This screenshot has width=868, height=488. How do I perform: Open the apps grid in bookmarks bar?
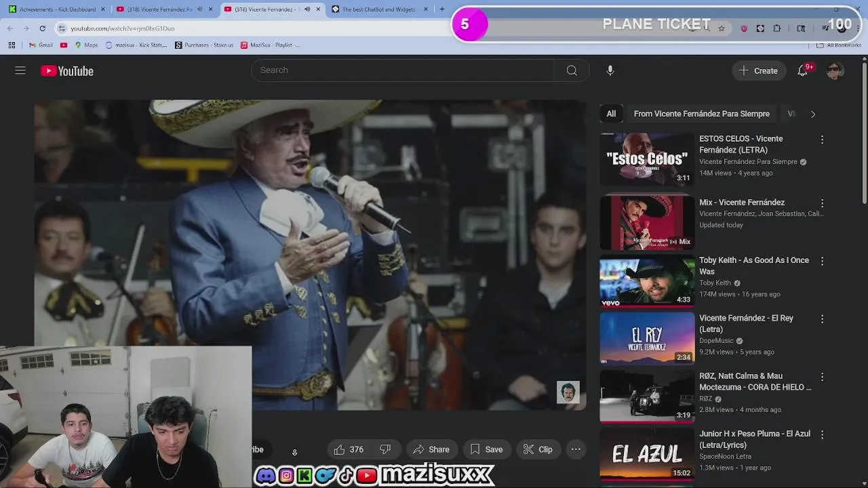pos(12,45)
